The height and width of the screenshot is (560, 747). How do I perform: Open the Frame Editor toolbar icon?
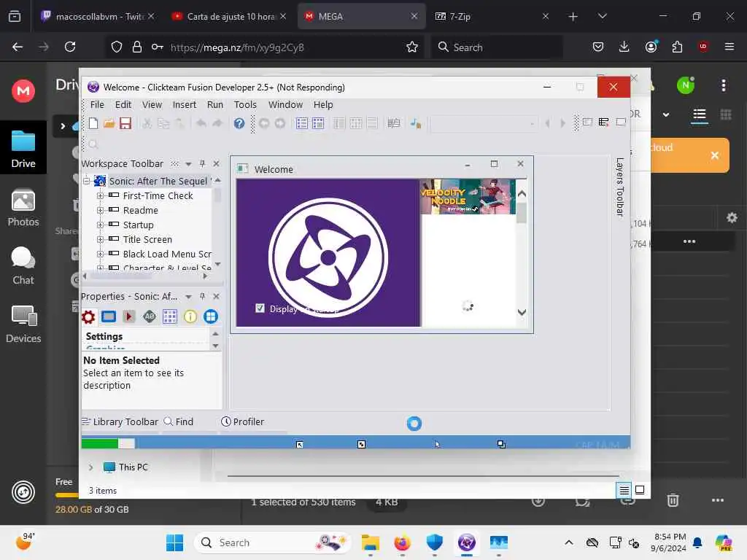318,123
